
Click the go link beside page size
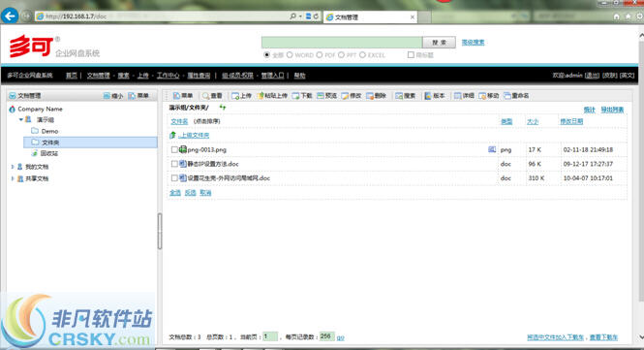(341, 337)
